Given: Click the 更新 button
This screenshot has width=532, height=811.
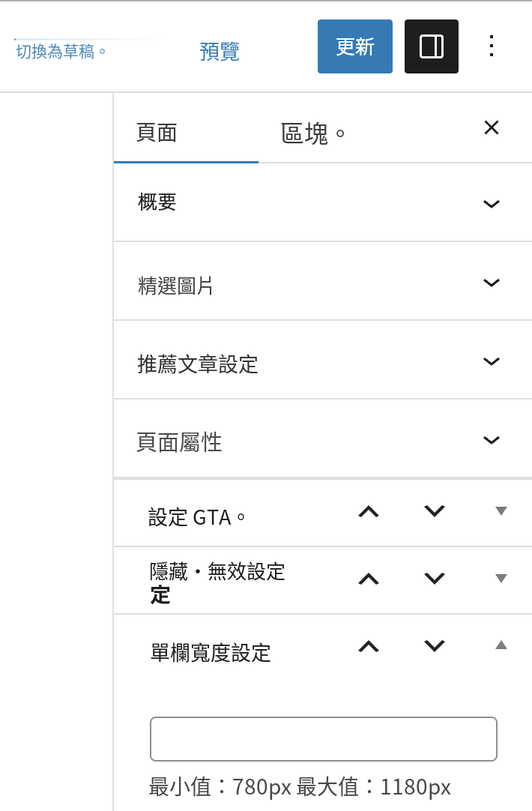Looking at the screenshot, I should pyautogui.click(x=354, y=46).
